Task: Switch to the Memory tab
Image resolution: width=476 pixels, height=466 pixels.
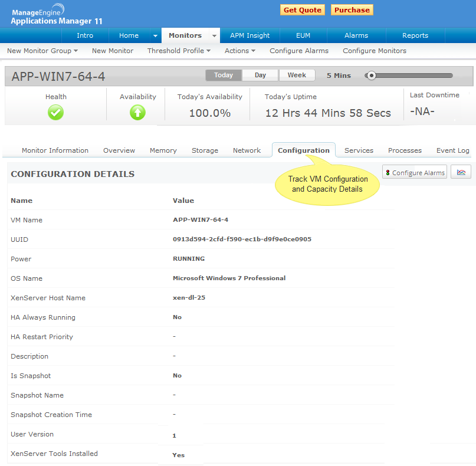Action: click(163, 150)
